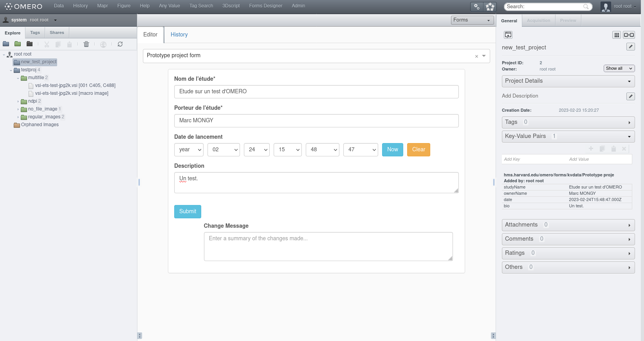
Task: Create a new dataset via green folder icon
Action: (x=18, y=44)
